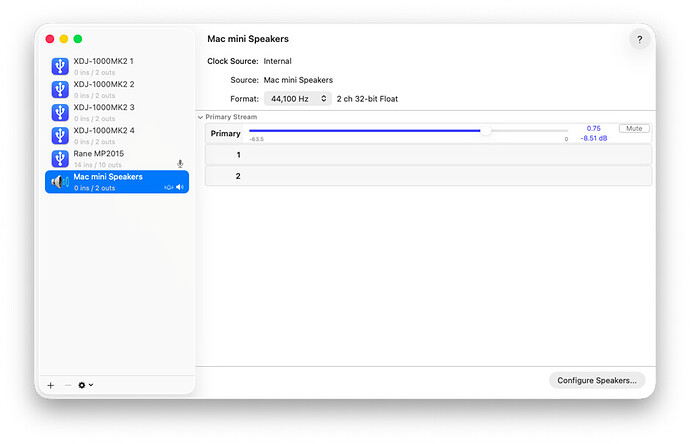Click the USB icon for XDJ-1000MK2 3
The width and height of the screenshot is (690, 444).
[60, 112]
